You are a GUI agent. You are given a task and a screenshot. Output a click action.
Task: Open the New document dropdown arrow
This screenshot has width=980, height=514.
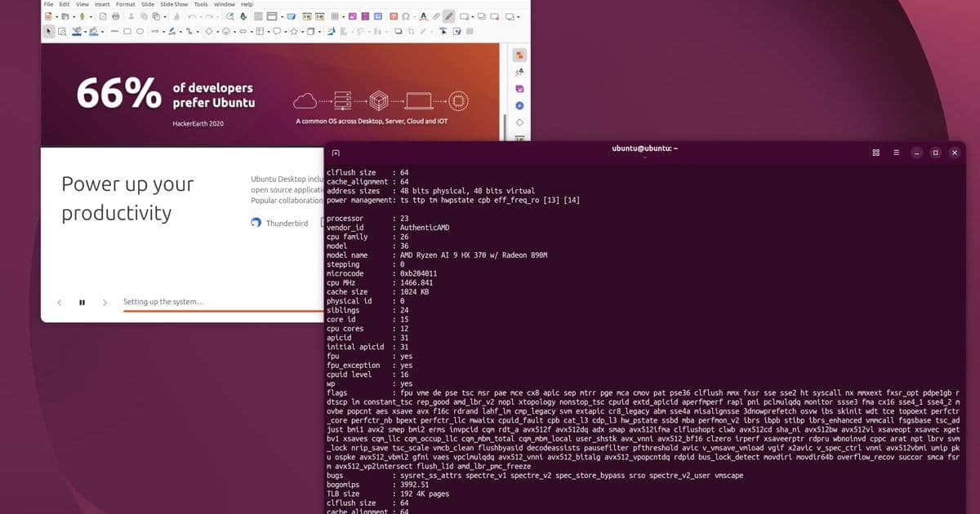57,16
